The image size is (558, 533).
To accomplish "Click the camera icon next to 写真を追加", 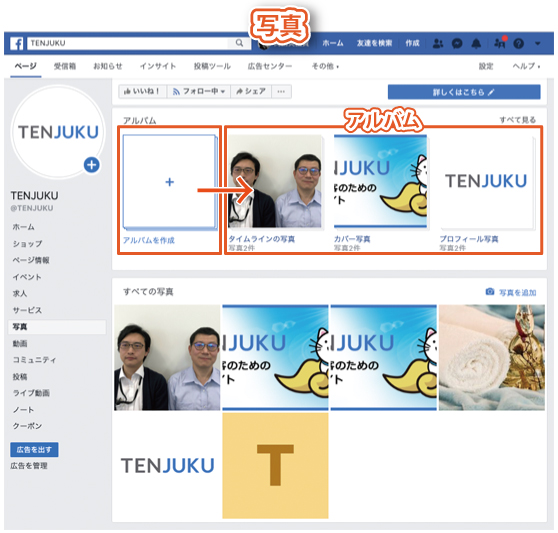I will click(x=490, y=291).
